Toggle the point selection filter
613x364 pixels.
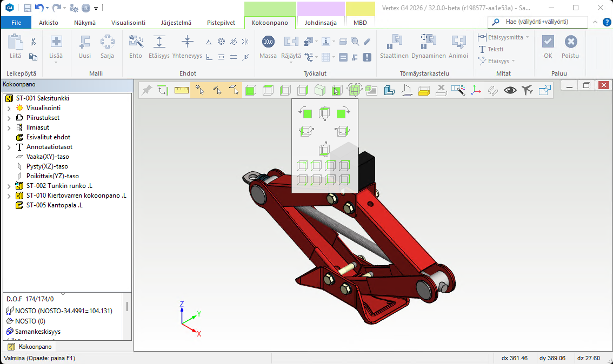(x=199, y=90)
